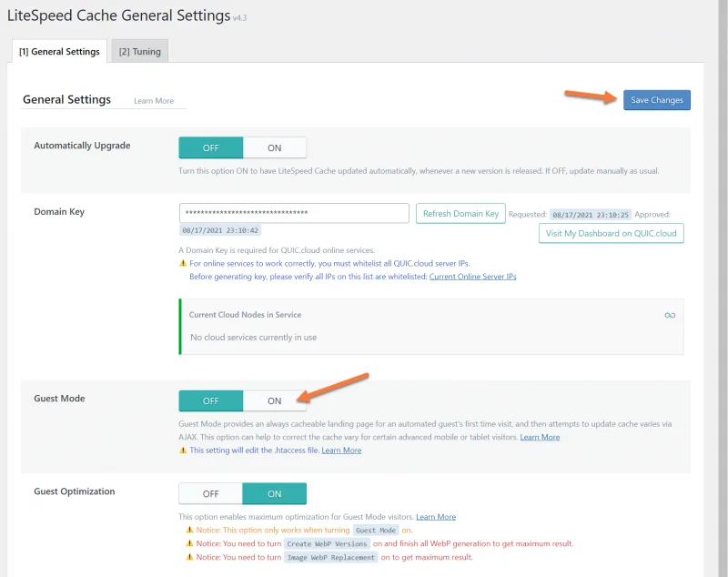Screen dimensions: 728x577
Task: Click Learn More next to .htaccess warning
Action: (x=341, y=450)
